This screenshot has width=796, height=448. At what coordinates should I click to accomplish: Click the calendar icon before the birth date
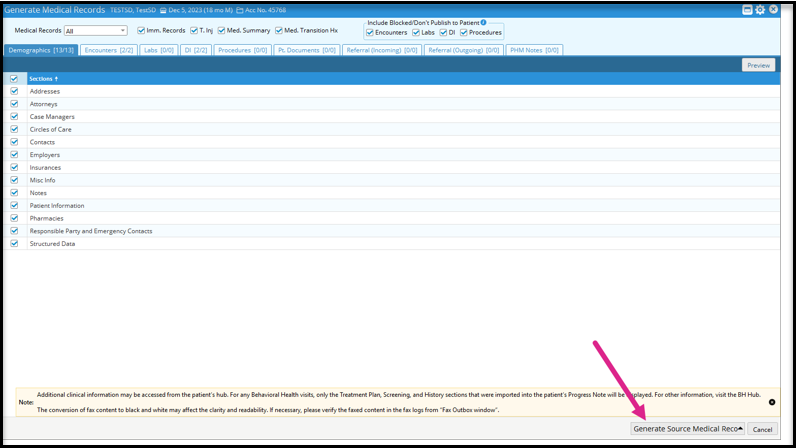(x=163, y=10)
